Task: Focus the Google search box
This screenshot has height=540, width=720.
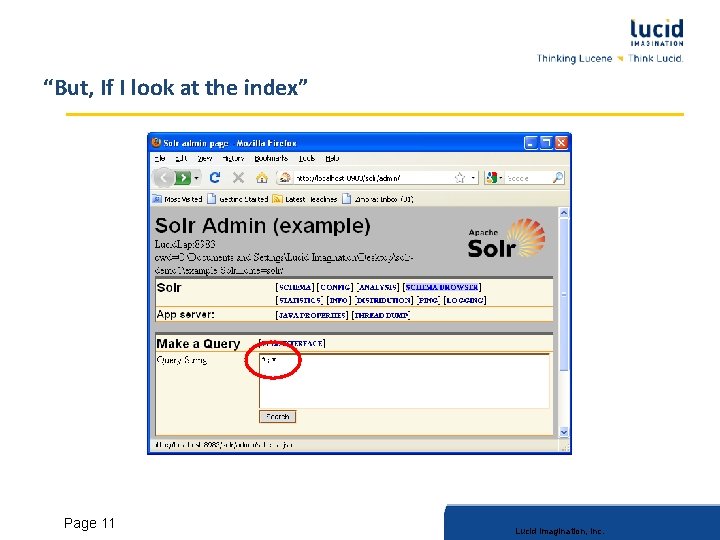Action: click(x=528, y=178)
